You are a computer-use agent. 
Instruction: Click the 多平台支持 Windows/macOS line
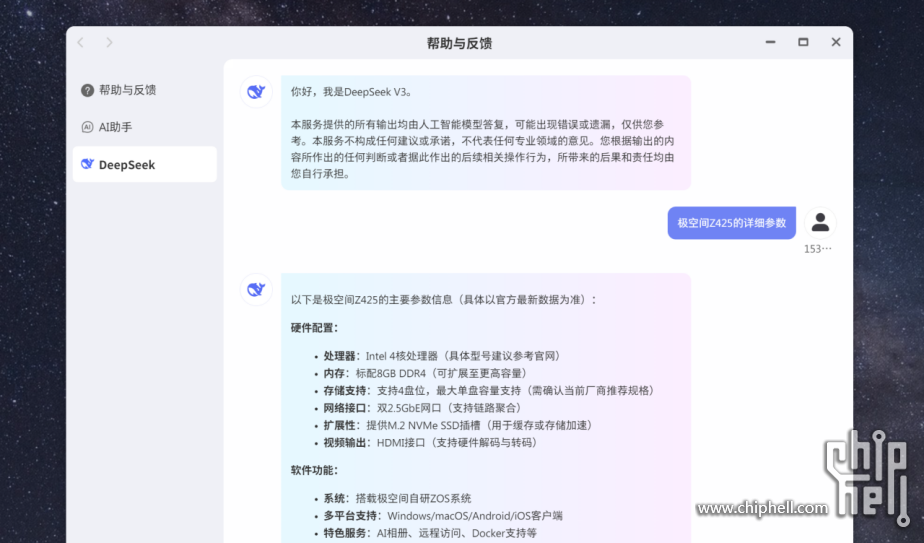(x=443, y=516)
